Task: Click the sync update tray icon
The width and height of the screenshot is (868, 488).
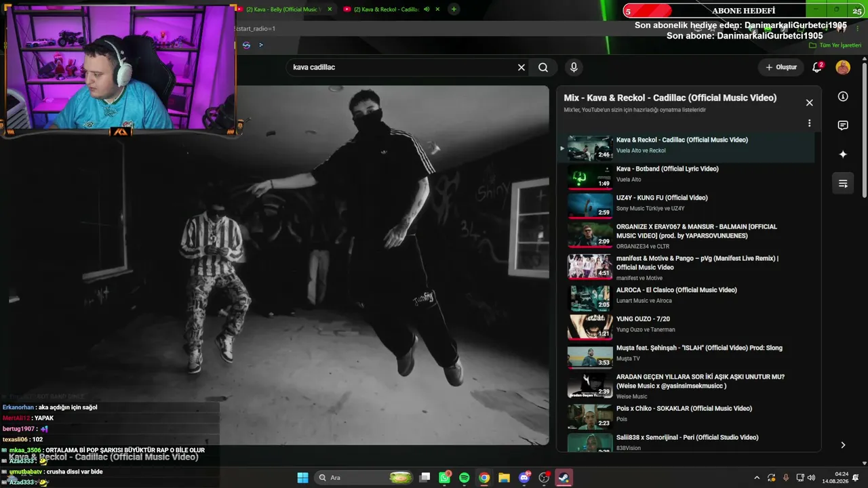Action: (772, 478)
